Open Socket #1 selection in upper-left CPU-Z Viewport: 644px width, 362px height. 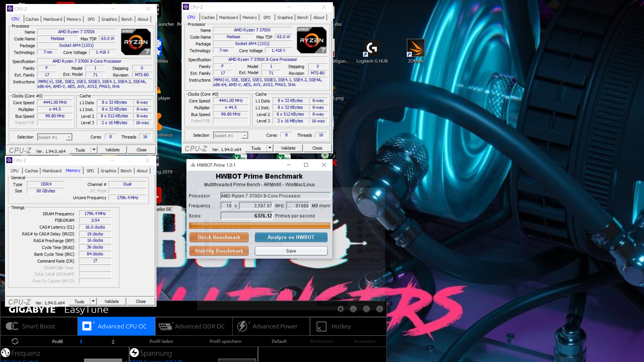pos(55,137)
